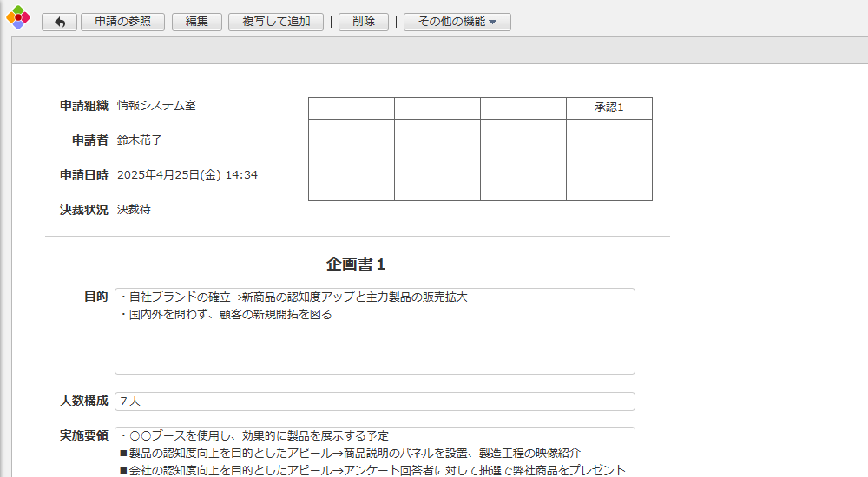Click the empty stamp cell under 承認1
Image resolution: width=868 pixels, height=477 pixels.
[609, 160]
